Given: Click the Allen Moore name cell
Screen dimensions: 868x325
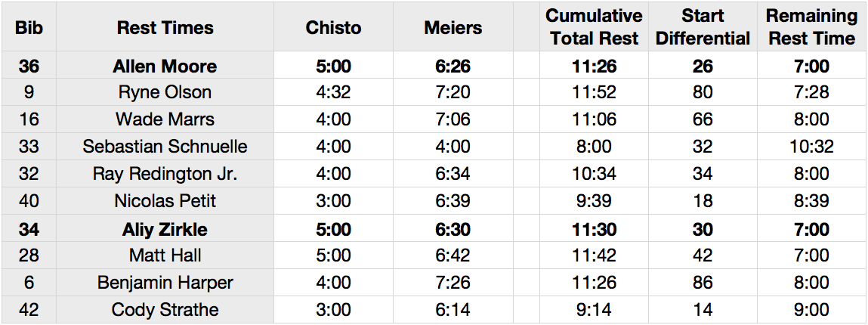Looking at the screenshot, I should pos(165,66).
